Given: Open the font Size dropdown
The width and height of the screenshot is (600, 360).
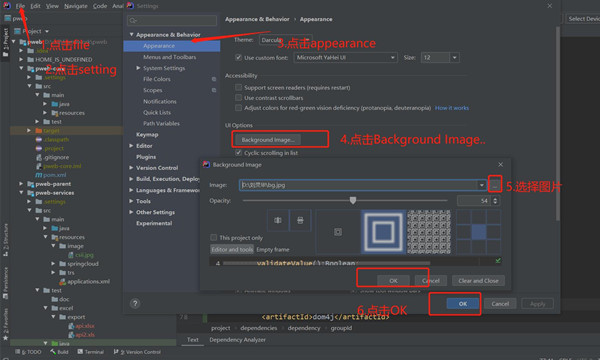Looking at the screenshot, I should click(440, 57).
